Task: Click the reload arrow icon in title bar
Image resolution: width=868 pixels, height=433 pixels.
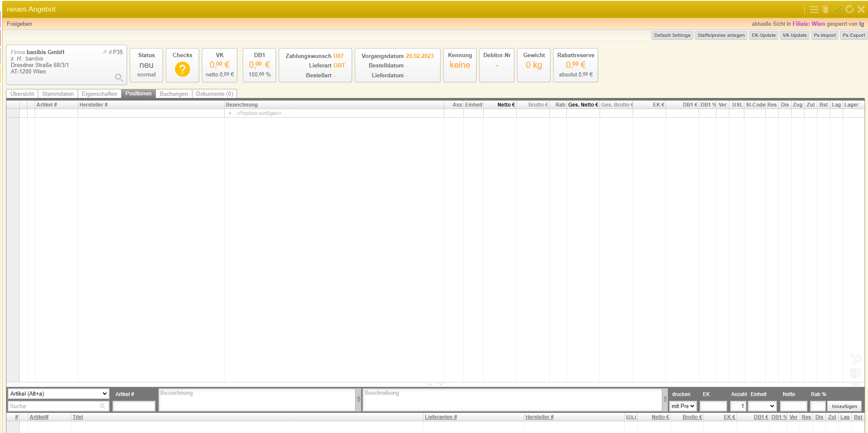Action: 850,9
